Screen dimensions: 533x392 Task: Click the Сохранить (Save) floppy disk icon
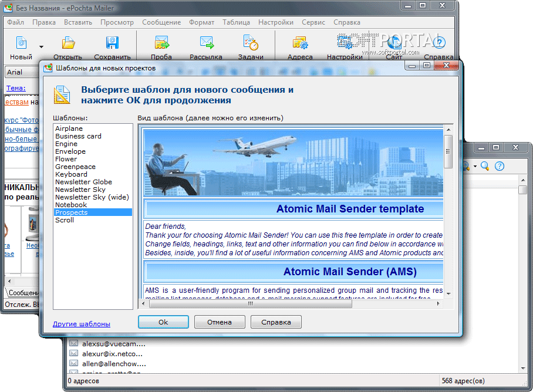coord(112,43)
